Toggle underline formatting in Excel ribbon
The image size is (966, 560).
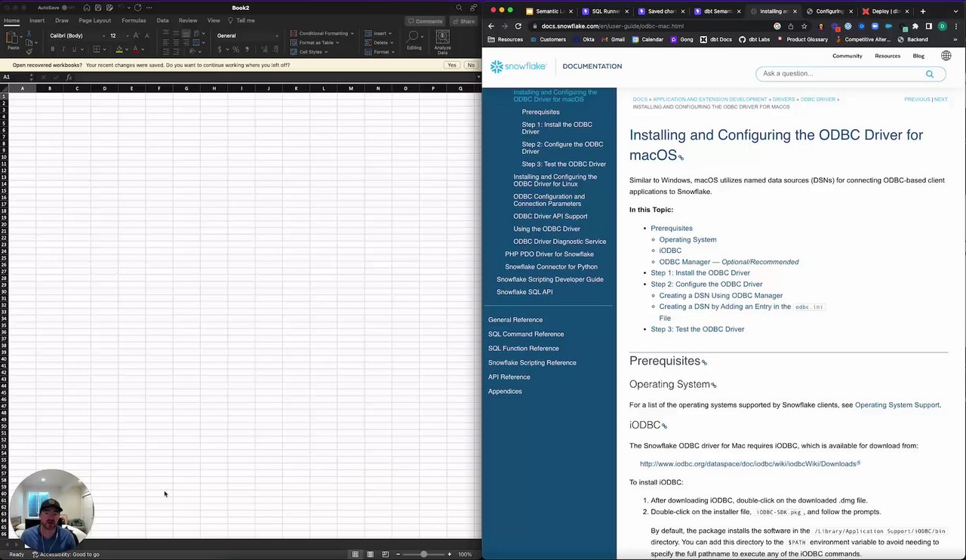tap(73, 50)
